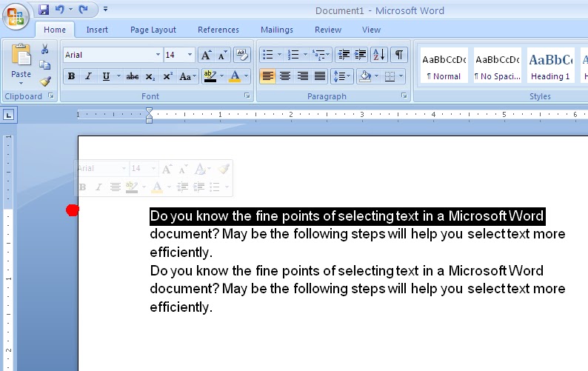Show paragraph marks with pilcrow button
Viewport: 588px width, 371px height.
click(x=399, y=55)
